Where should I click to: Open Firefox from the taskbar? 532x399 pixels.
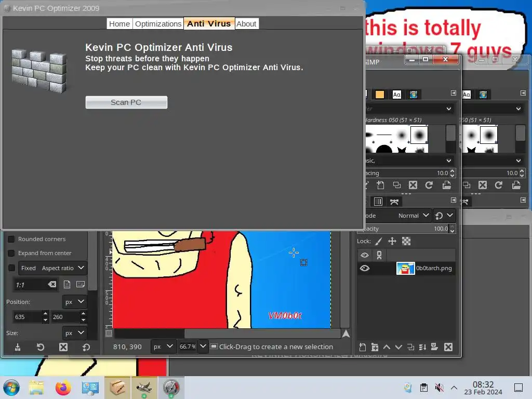click(63, 388)
